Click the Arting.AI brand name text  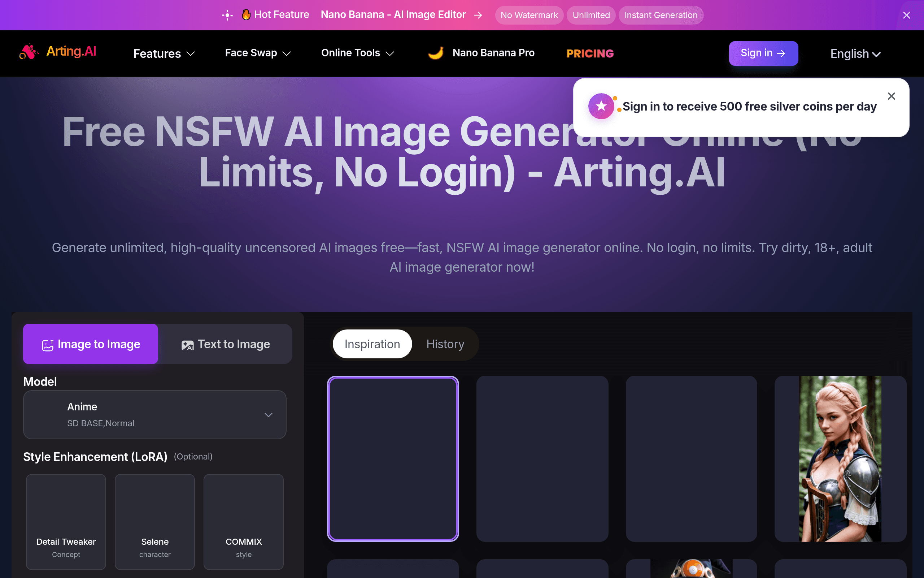[71, 51]
